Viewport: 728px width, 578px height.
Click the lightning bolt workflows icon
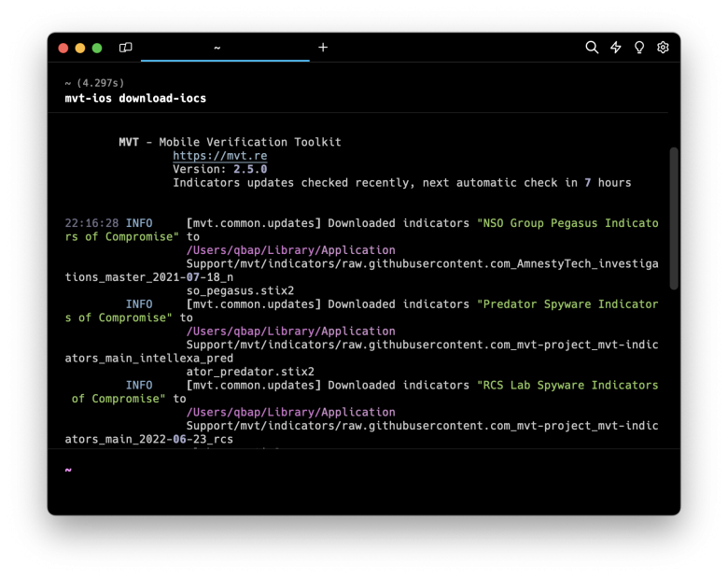616,48
